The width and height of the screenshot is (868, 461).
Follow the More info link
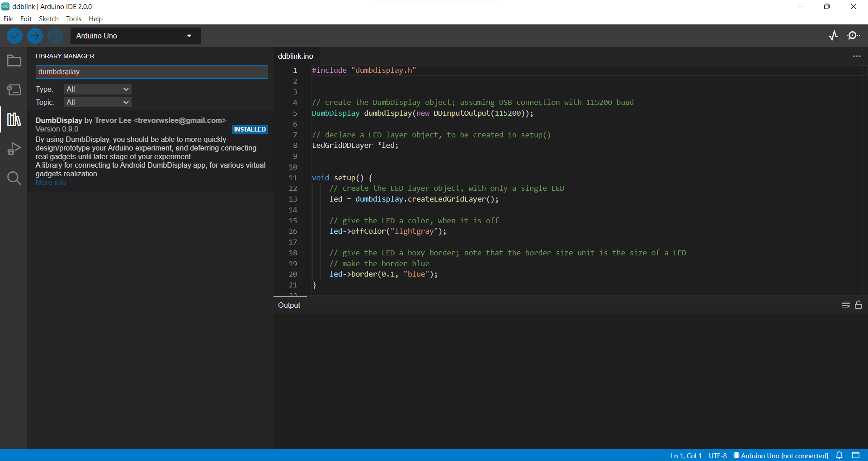(x=51, y=183)
